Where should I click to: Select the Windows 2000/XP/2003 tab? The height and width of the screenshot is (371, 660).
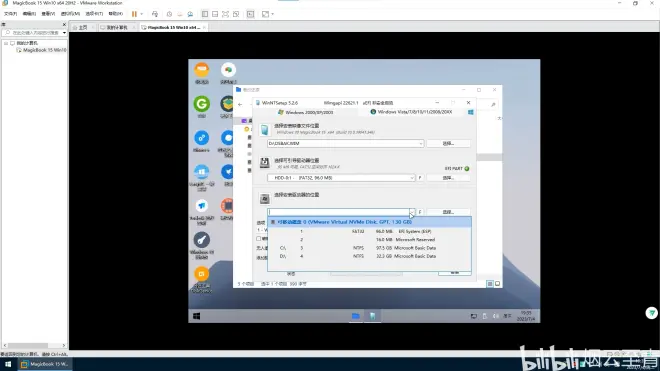click(x=306, y=112)
